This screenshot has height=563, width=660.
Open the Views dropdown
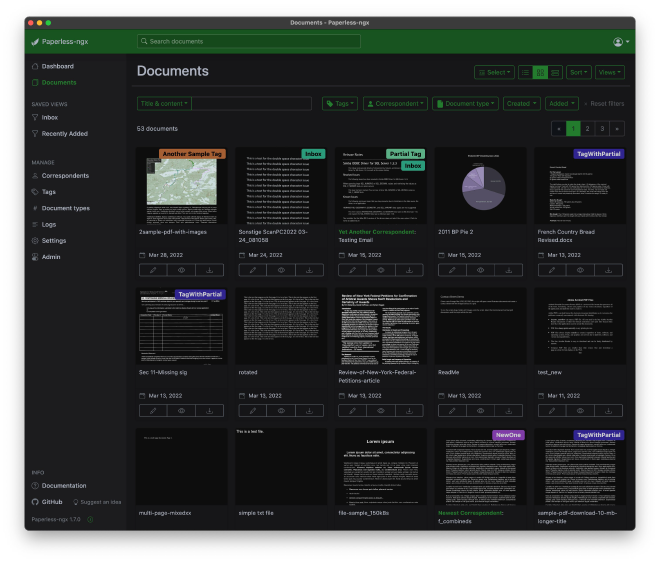tap(609, 72)
